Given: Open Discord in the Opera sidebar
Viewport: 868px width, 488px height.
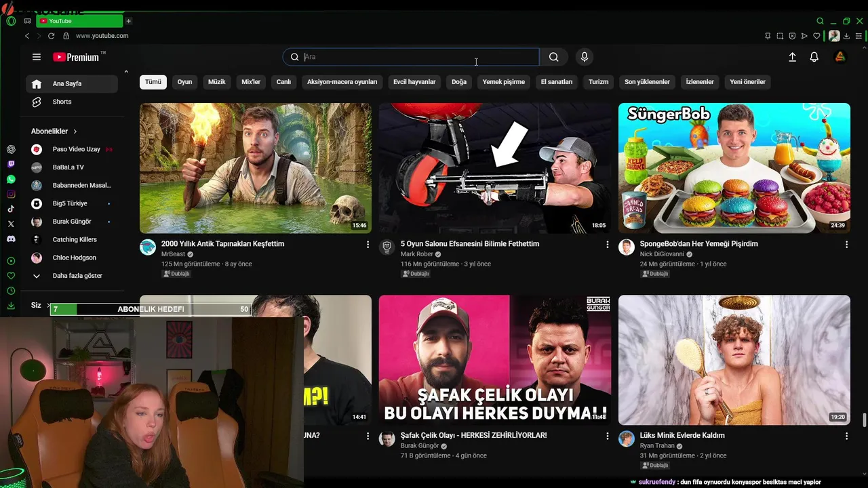Looking at the screenshot, I should coord(11,239).
